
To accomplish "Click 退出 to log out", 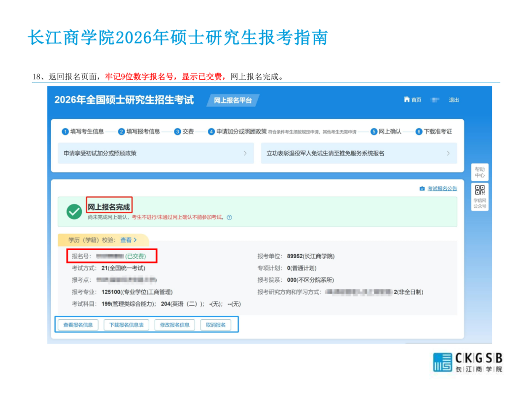I will point(453,100).
